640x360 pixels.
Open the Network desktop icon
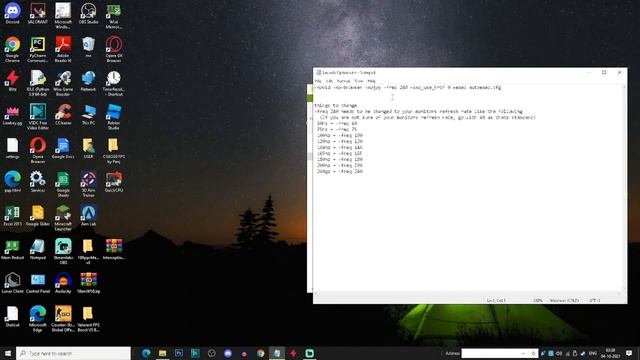pyautogui.click(x=88, y=80)
